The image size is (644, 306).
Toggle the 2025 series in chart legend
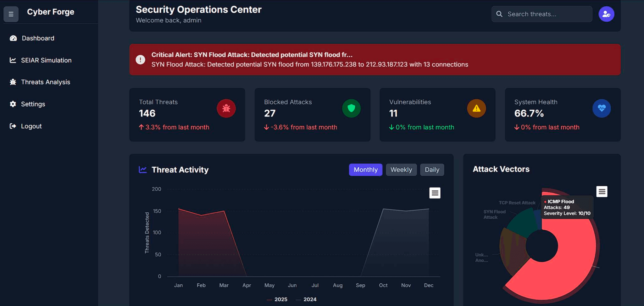pos(277,299)
